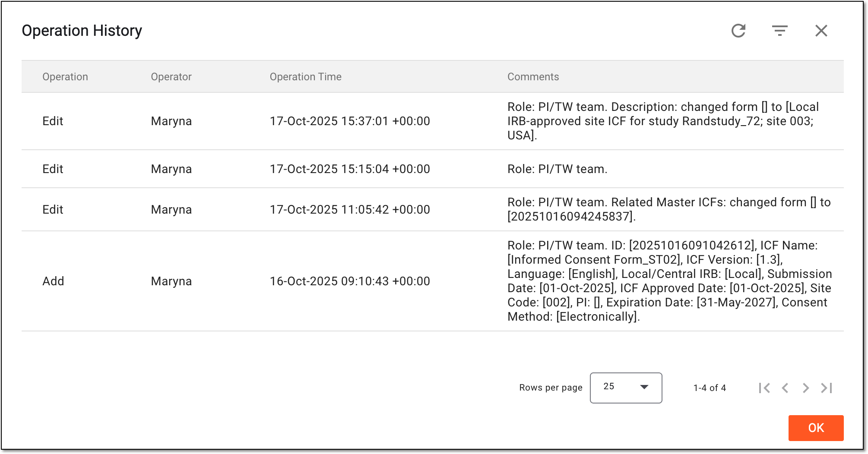Click Maryna in the Add row
Image resolution: width=868 pixels, height=454 pixels.
[171, 281]
